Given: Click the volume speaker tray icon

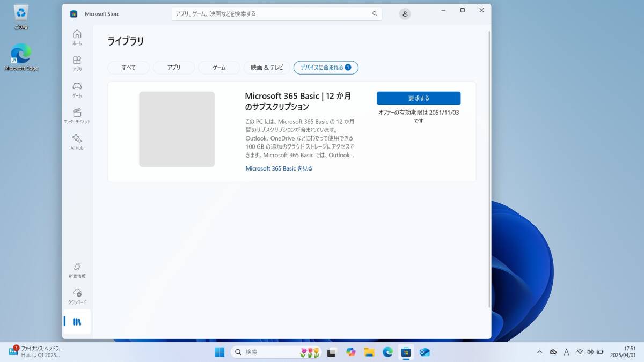Looking at the screenshot, I should pos(590,352).
